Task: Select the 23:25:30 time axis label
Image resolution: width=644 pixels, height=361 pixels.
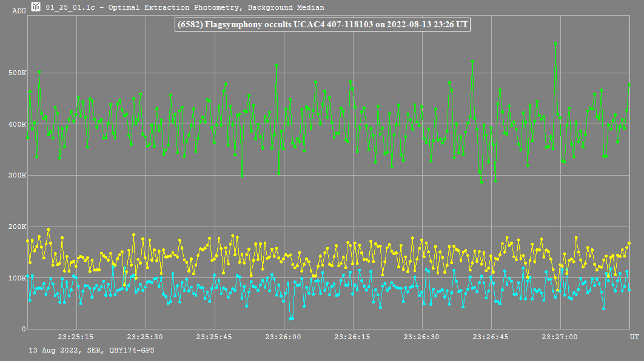Action: coord(145,336)
